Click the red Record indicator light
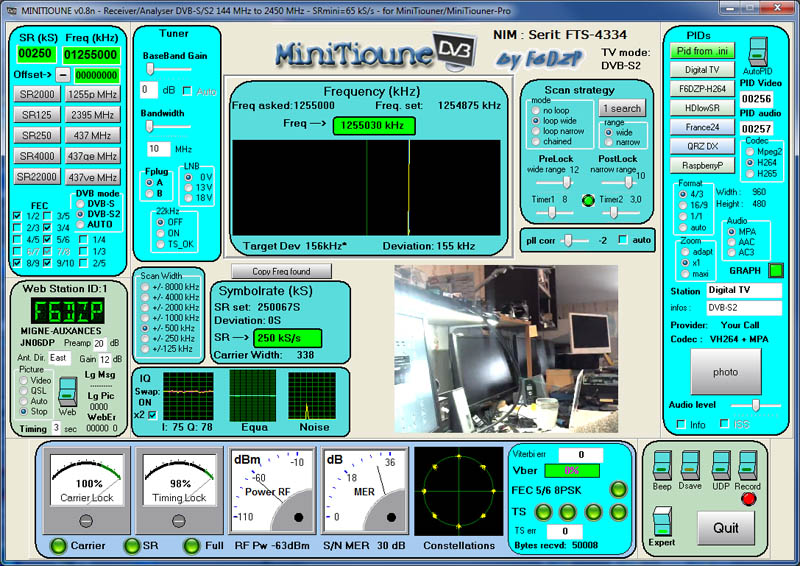This screenshot has width=800, height=566. pos(748,499)
